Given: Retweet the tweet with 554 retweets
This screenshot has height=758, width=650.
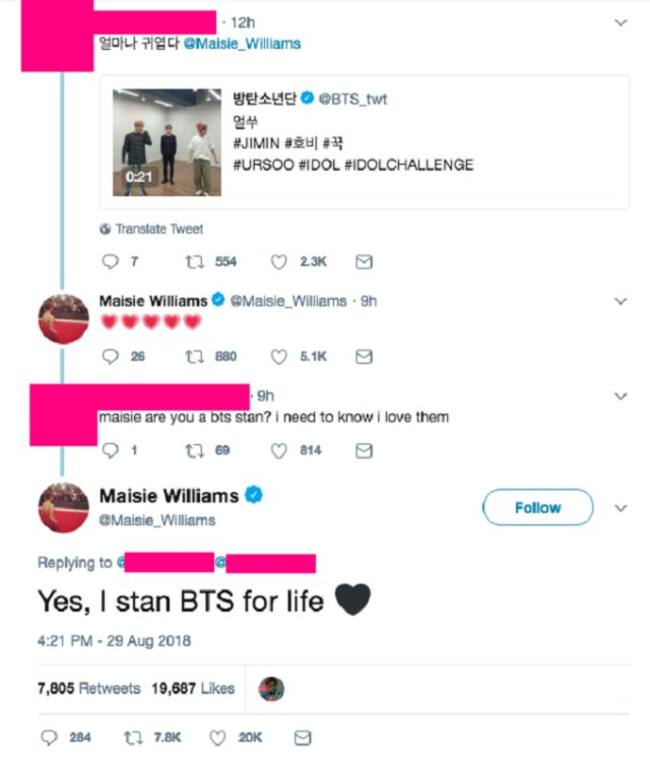Looking at the screenshot, I should coord(194,262).
